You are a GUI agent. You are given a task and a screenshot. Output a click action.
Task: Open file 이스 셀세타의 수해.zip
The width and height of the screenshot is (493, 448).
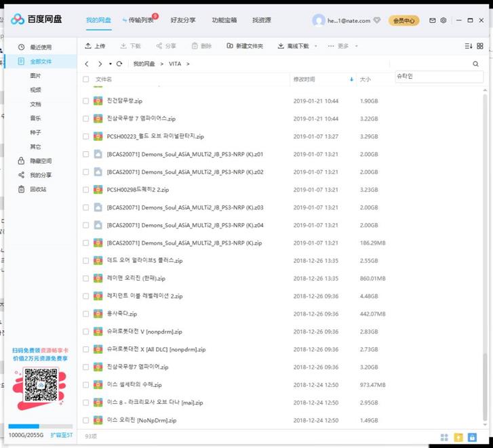click(134, 385)
